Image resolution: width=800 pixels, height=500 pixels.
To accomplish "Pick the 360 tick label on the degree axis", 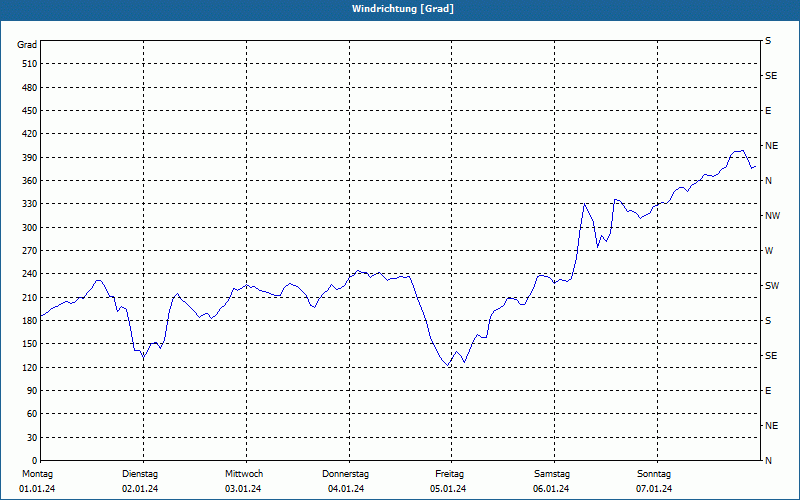I will click(29, 181).
